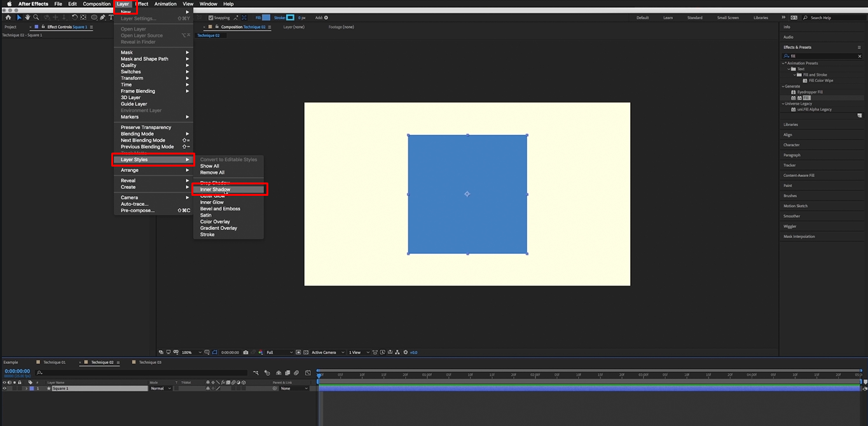Toggle motion blur for Square 1
The image size is (868, 426).
click(233, 388)
